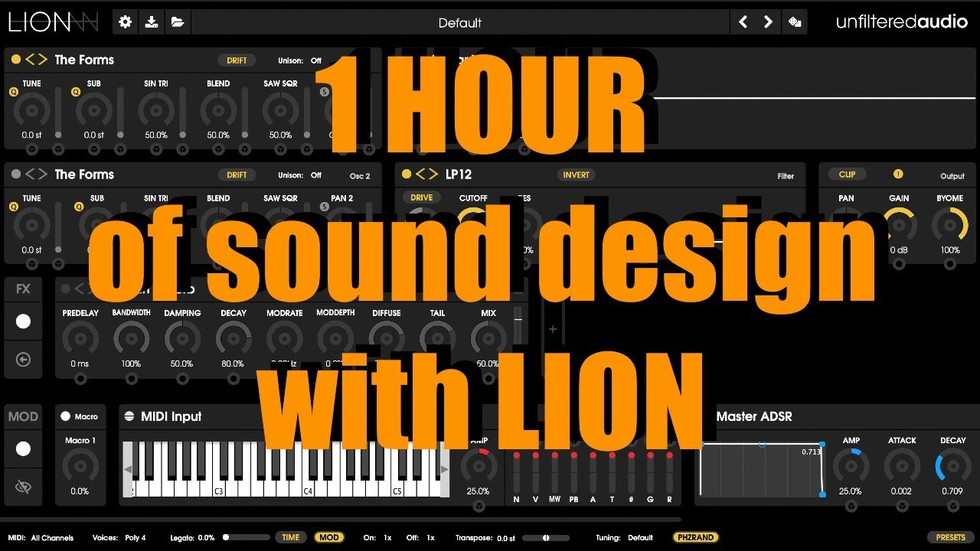980x551 pixels.
Task: Toggle the Osc 2 power dot
Action: click(15, 174)
